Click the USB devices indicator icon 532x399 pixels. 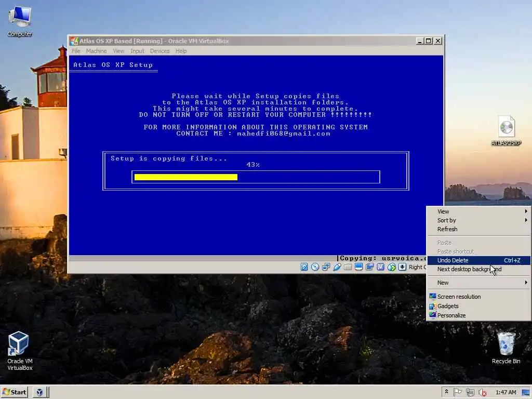337,267
